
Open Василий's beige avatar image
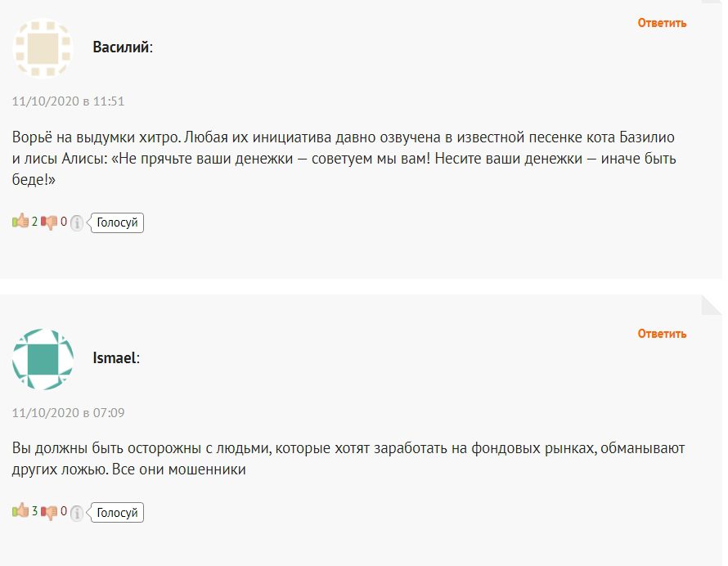tap(43, 47)
